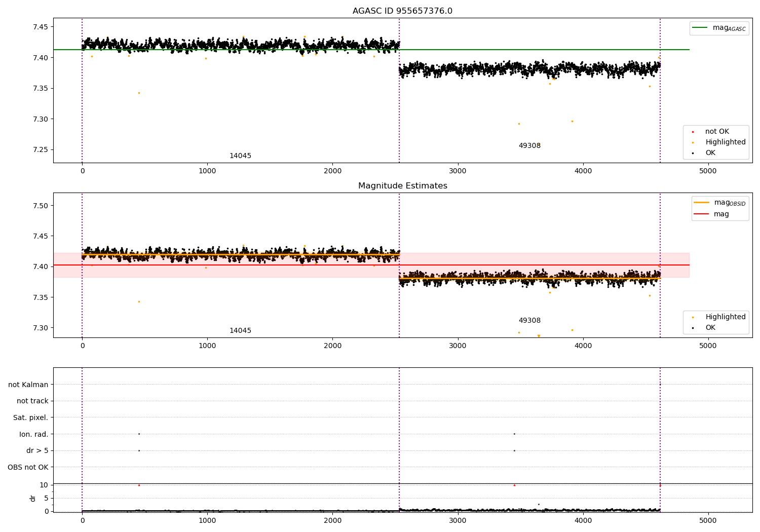Click x-axis tick '5000' under the top plot
This screenshot has width=760, height=532.
pos(708,171)
